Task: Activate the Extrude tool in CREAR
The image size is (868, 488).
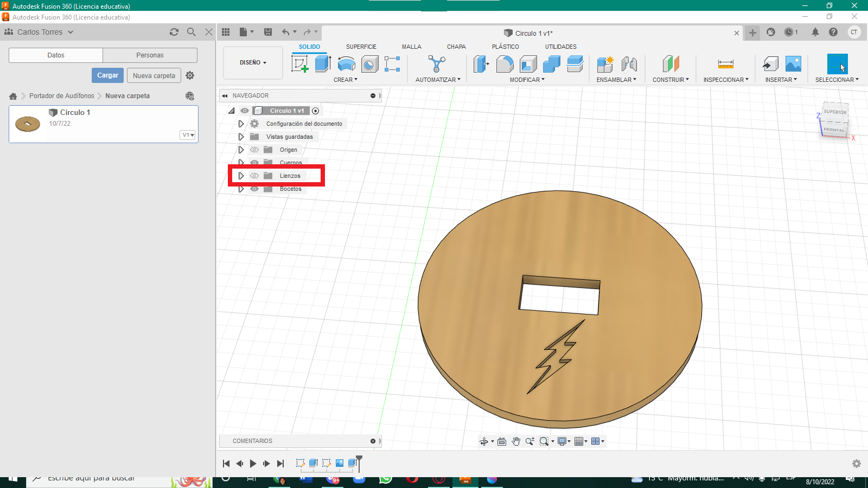Action: tap(323, 64)
